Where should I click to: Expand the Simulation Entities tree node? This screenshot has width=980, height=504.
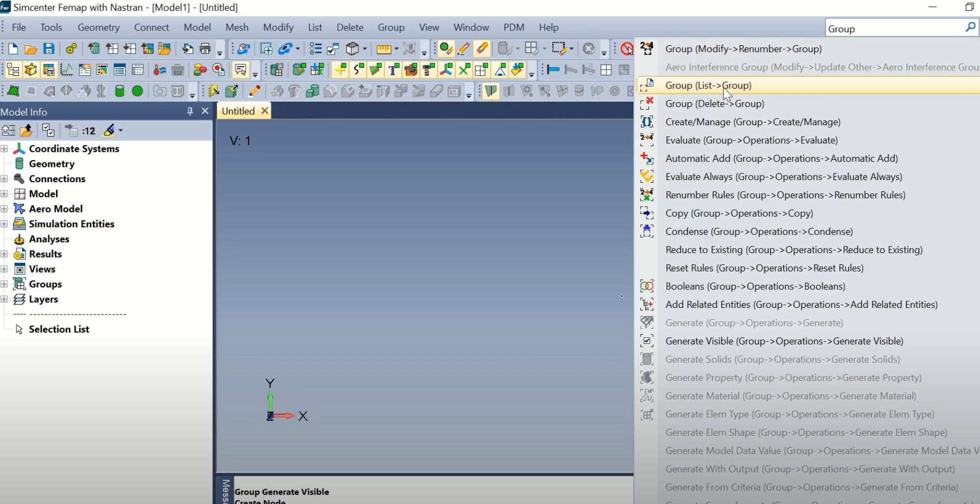coord(4,224)
